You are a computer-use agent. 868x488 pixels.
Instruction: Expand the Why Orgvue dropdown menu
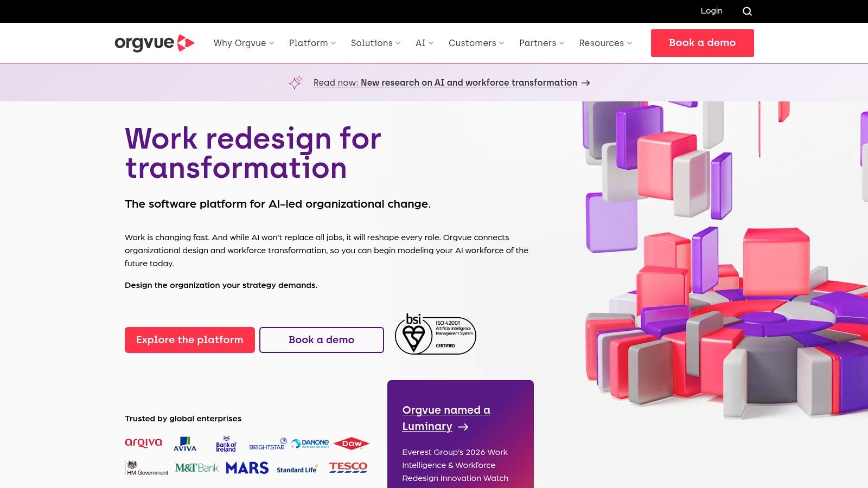pyautogui.click(x=244, y=43)
